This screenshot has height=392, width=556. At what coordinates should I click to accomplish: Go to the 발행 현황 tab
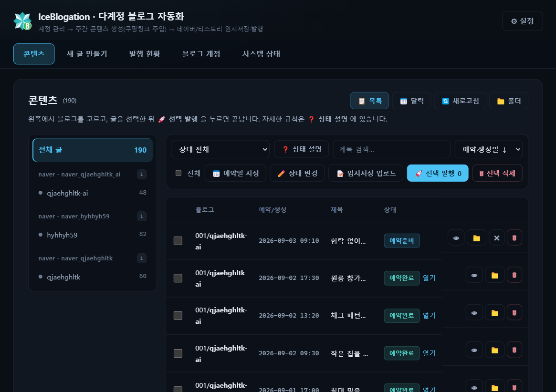tap(145, 54)
